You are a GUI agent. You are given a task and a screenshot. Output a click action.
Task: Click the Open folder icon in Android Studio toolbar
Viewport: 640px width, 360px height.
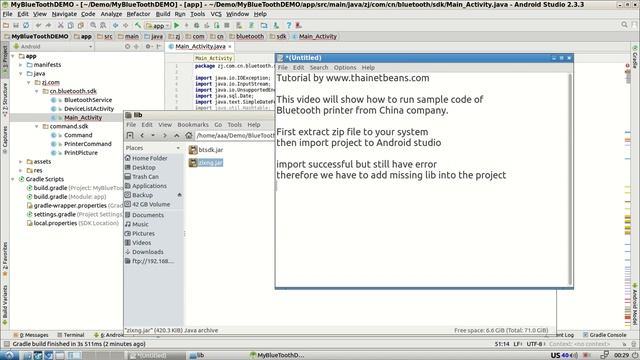pos(6,25)
